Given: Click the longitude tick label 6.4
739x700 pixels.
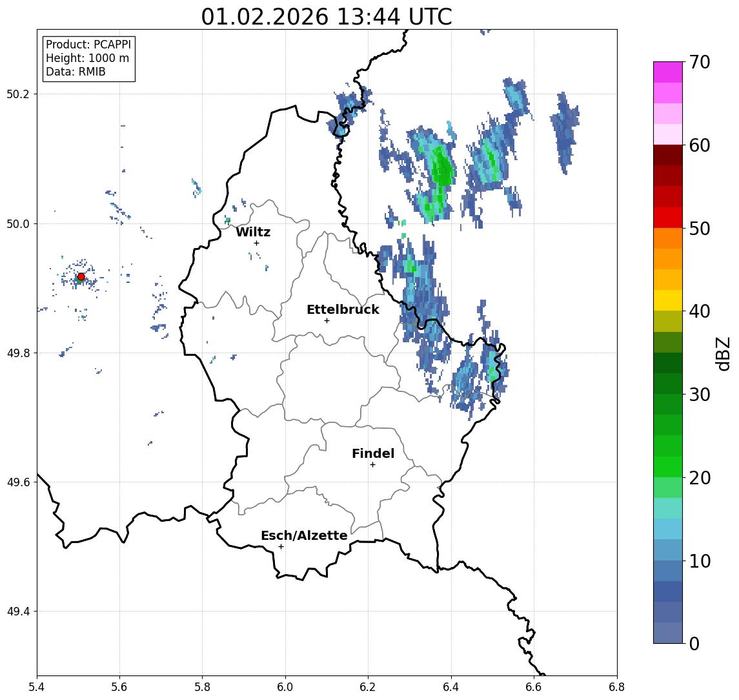Looking at the screenshot, I should click(x=451, y=687).
